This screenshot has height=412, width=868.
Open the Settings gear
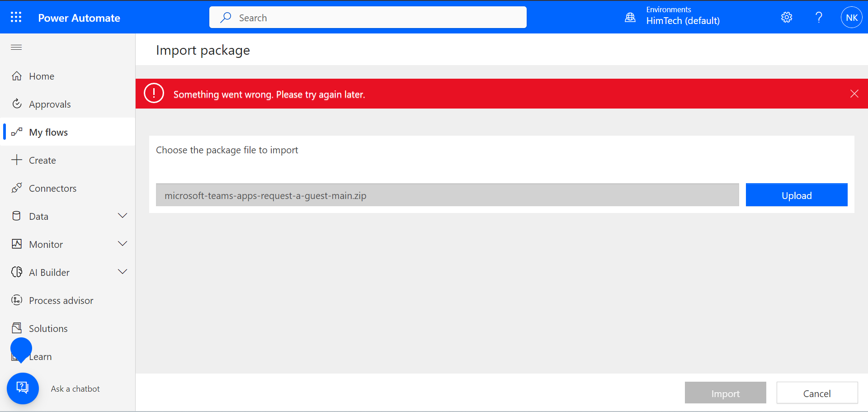786,17
